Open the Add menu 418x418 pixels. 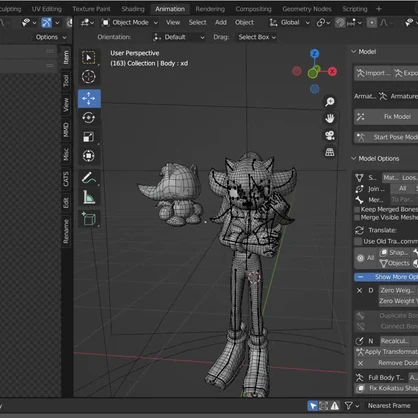(221, 23)
